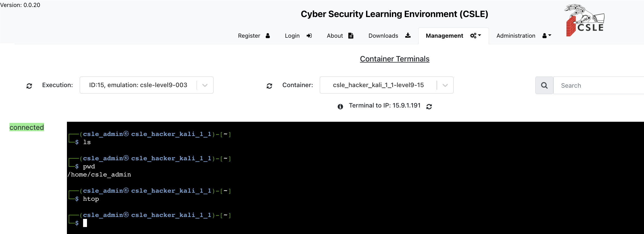The image size is (644, 234).
Task: Click the Downloads arrow icon
Action: [x=408, y=35]
